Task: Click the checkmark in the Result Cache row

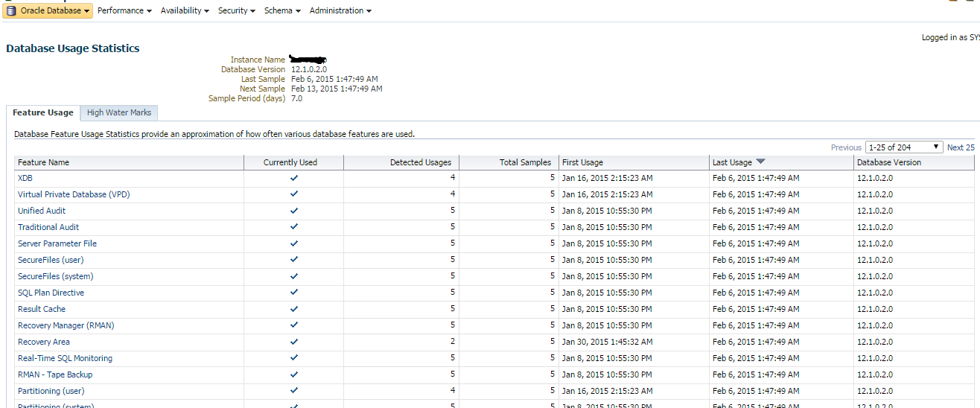Action: pos(293,309)
